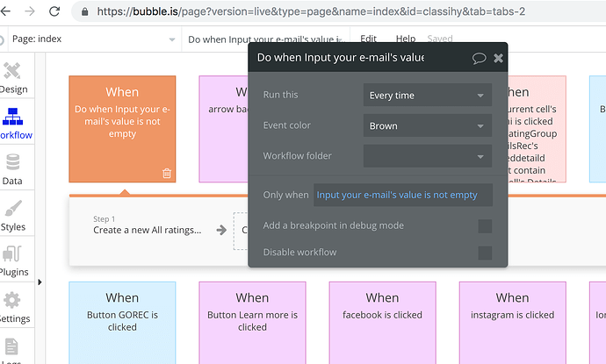Viewport: 606px width, 364px height.
Task: Open the Help menu
Action: tap(406, 39)
